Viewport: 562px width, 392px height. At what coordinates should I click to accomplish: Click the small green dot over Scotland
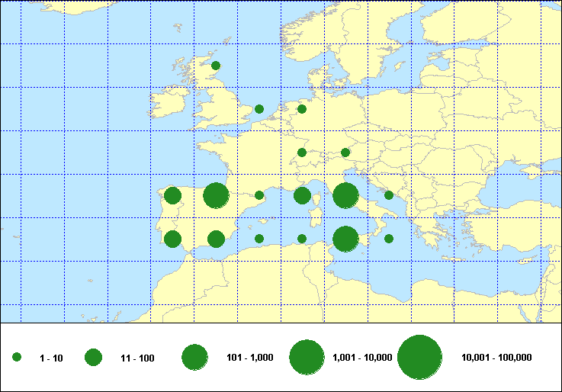point(216,66)
